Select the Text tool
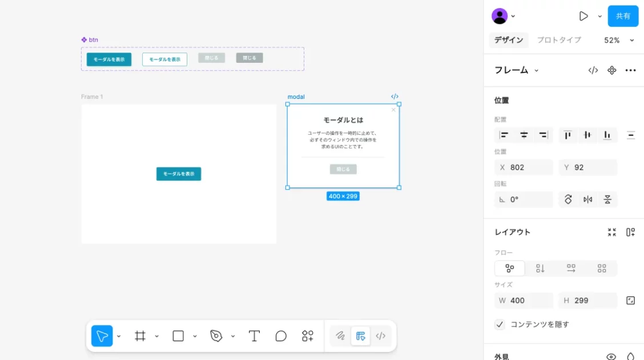Screen dimensions: 644x360 pos(254,336)
